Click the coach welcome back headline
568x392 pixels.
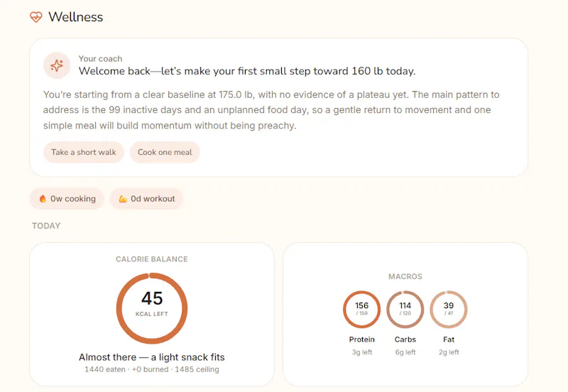point(247,71)
